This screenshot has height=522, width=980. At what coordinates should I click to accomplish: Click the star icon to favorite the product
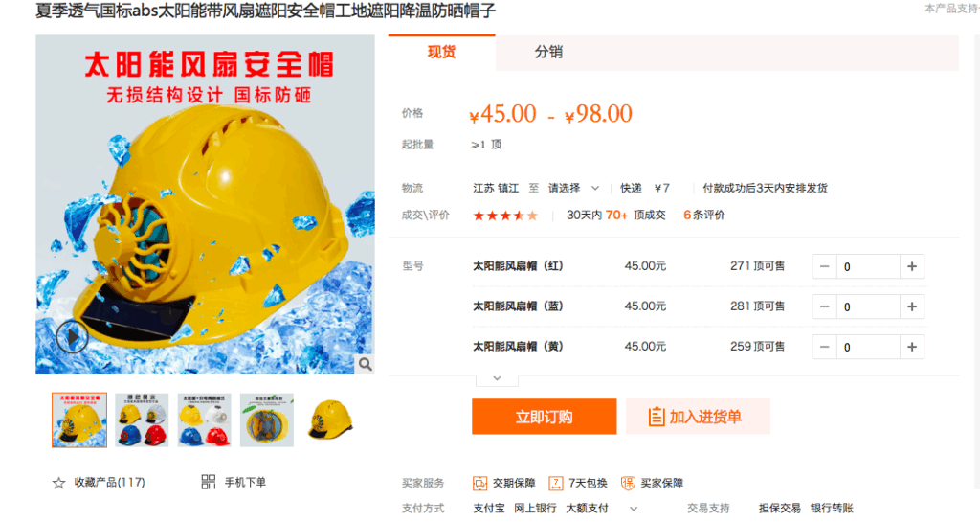[58, 483]
